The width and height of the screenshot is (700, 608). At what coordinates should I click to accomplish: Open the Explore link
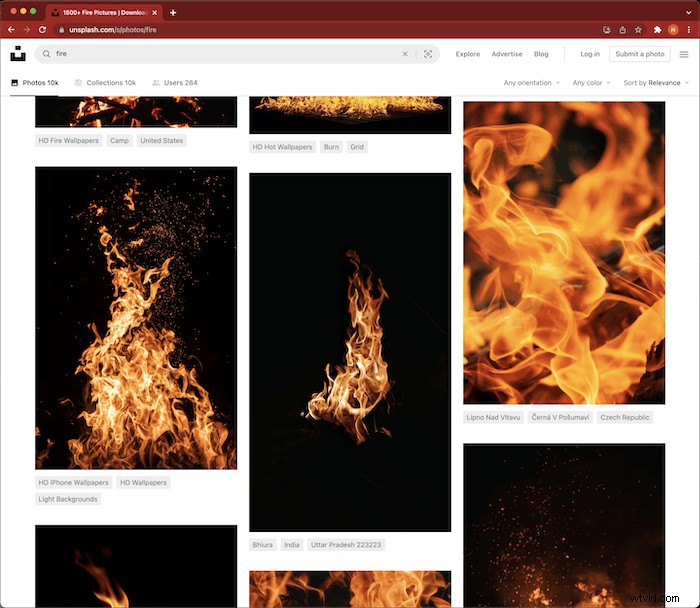tap(467, 54)
